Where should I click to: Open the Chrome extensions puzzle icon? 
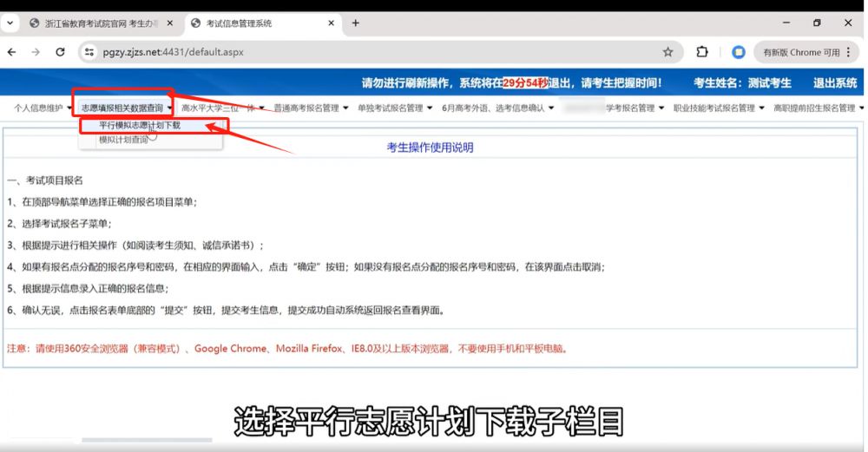[702, 52]
